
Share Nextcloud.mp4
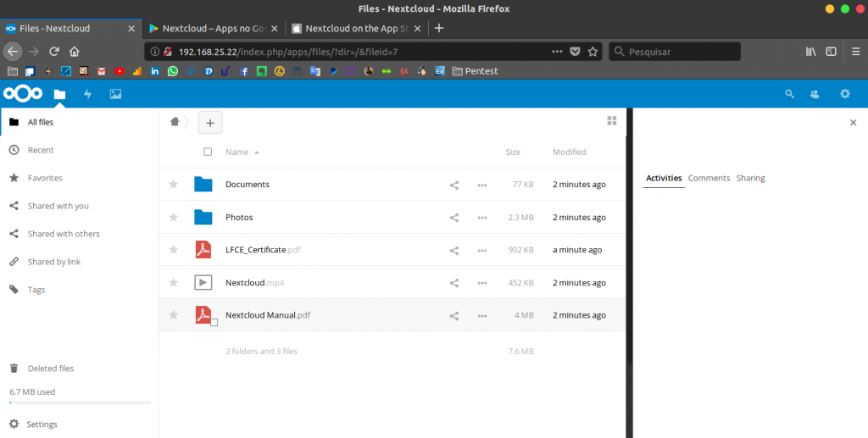(454, 283)
